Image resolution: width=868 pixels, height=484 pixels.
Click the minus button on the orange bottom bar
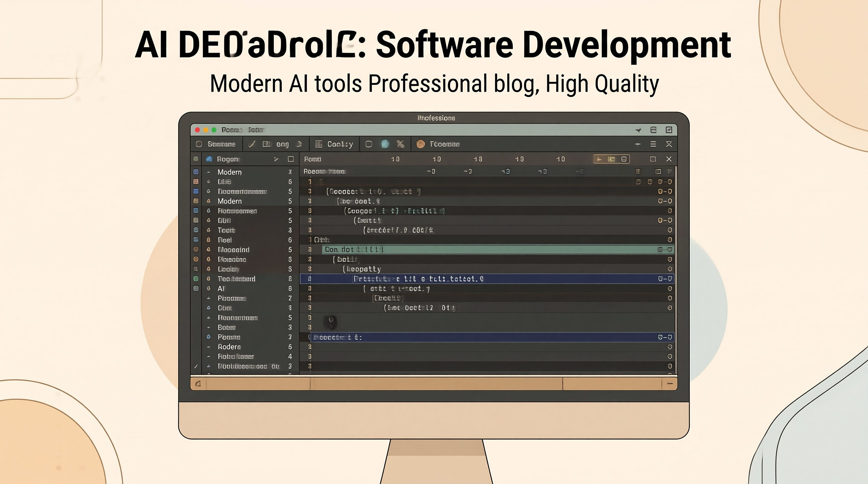670,384
